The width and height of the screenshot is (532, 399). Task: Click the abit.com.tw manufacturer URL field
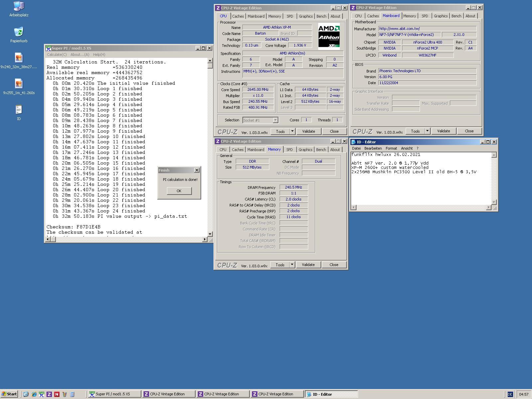click(427, 29)
